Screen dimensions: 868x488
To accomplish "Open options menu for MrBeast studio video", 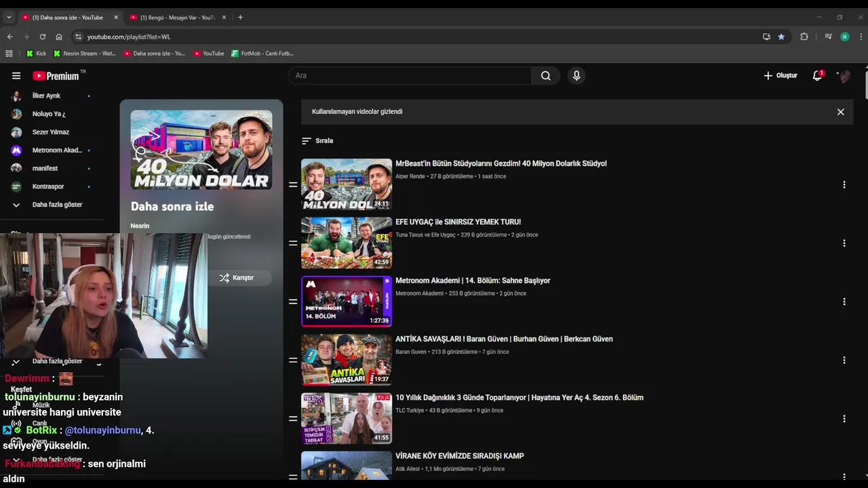I will pos(844,184).
